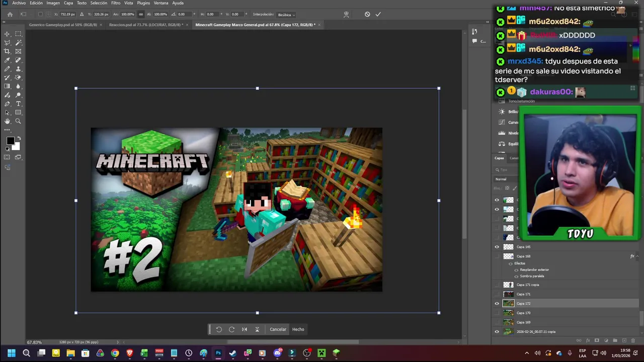This screenshot has height=362, width=644.
Task: Click the Hecho button
Action: coord(298,329)
